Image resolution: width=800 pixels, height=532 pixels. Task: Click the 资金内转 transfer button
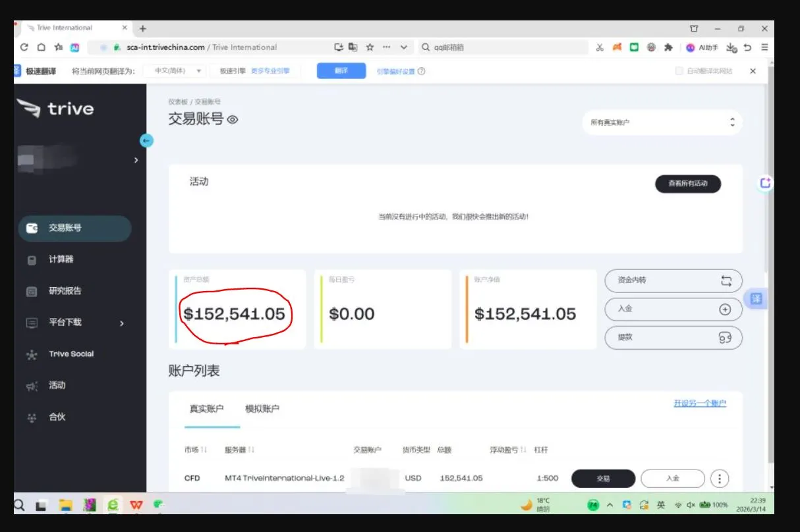(x=673, y=280)
